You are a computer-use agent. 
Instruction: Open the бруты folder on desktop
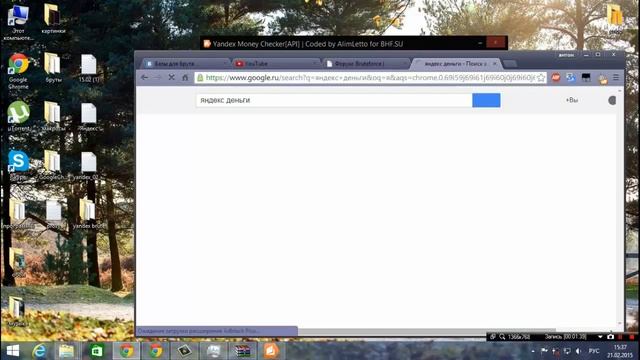pyautogui.click(x=53, y=68)
